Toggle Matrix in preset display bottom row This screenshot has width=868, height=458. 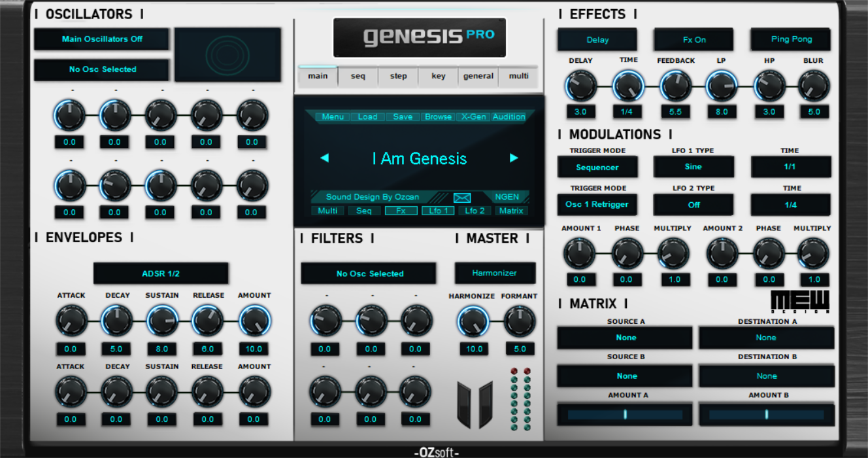[511, 211]
